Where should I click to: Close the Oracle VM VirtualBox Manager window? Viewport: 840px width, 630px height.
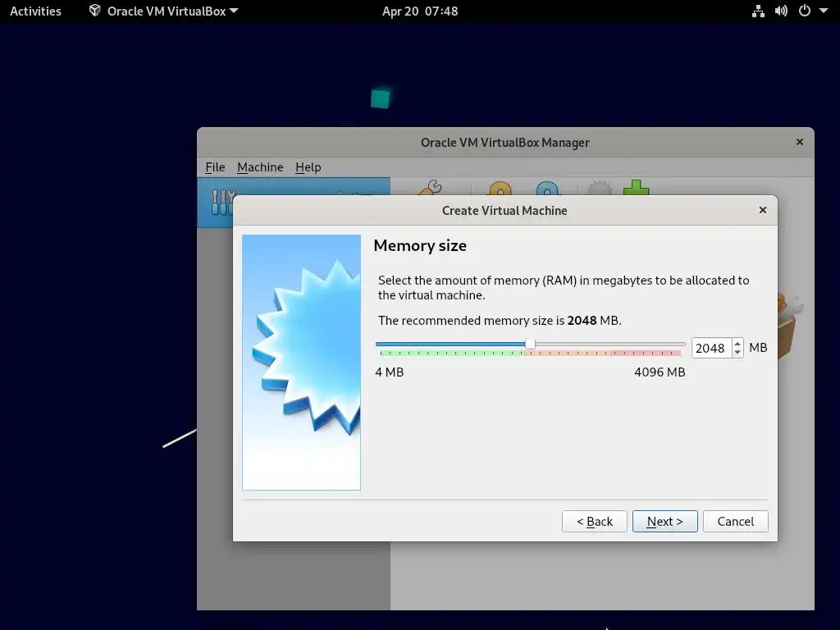point(799,142)
